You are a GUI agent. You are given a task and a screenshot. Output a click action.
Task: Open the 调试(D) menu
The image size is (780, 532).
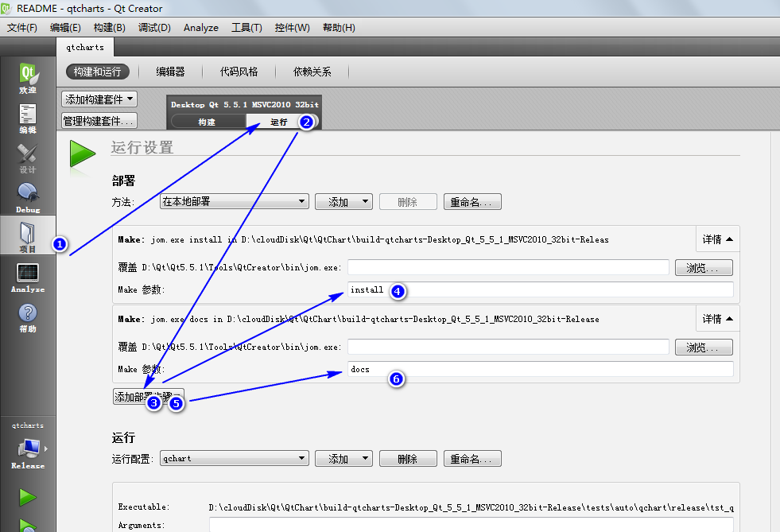pyautogui.click(x=154, y=28)
